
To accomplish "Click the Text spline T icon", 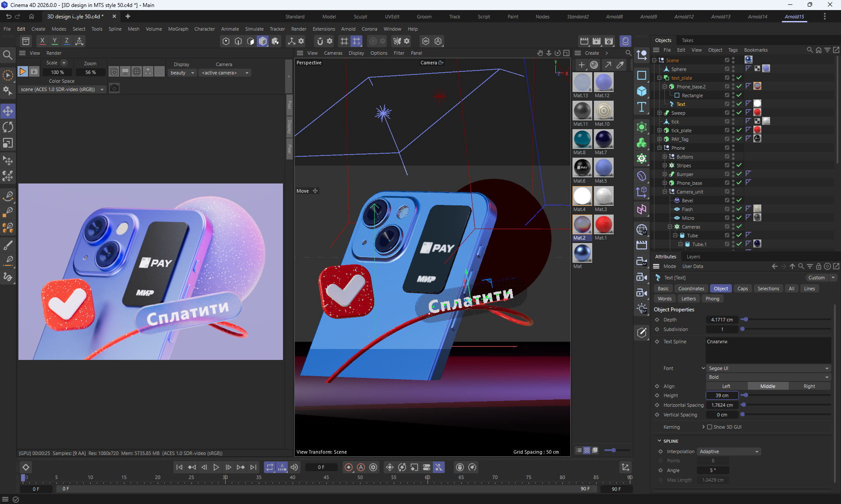I will [642, 107].
